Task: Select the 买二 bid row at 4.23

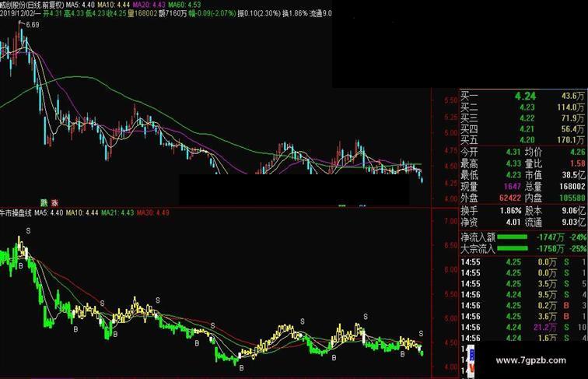Action: point(523,107)
